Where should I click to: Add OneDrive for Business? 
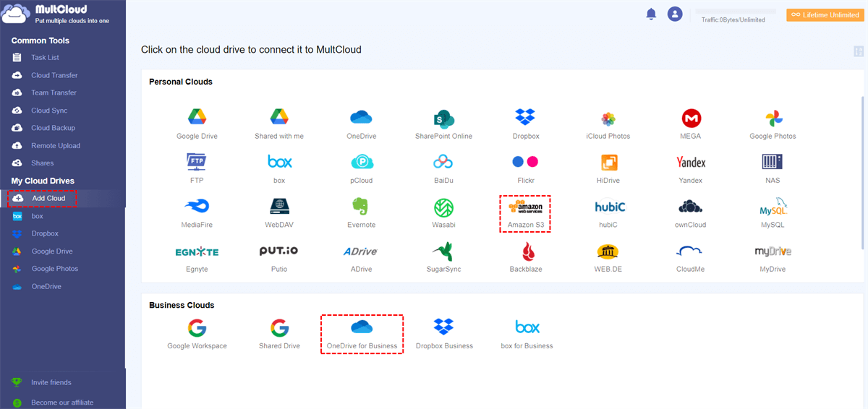pos(362,334)
